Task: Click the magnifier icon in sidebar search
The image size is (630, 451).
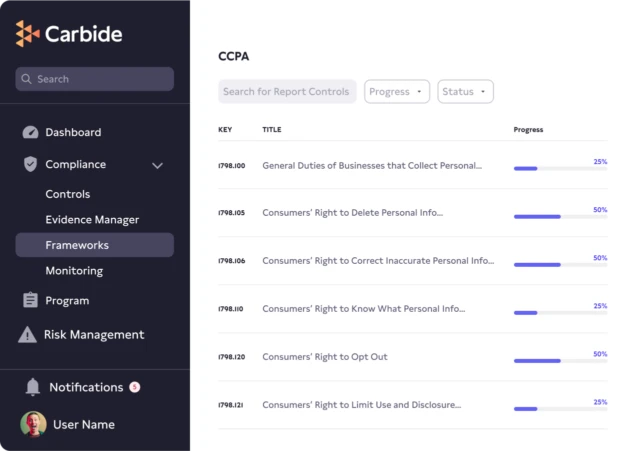Action: (26, 79)
